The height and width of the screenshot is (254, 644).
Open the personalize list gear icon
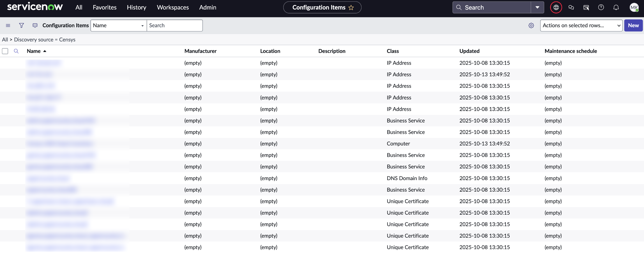[x=531, y=26]
